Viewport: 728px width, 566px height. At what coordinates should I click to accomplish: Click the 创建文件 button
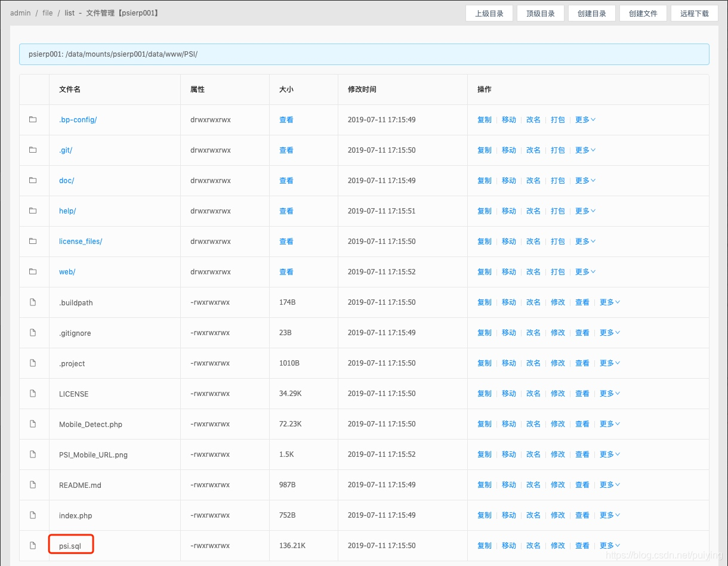[x=643, y=13]
